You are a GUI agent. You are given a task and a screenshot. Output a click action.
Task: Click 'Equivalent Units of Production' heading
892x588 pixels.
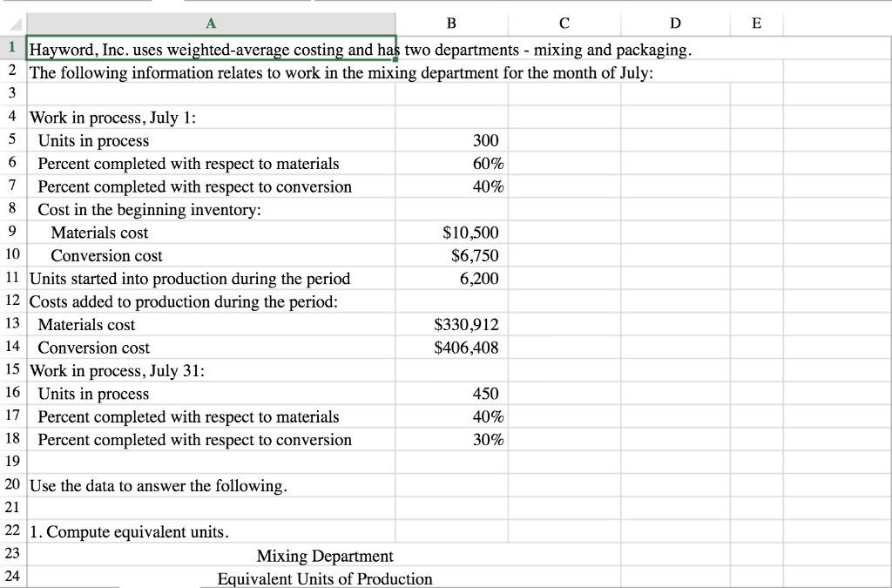pyautogui.click(x=325, y=578)
